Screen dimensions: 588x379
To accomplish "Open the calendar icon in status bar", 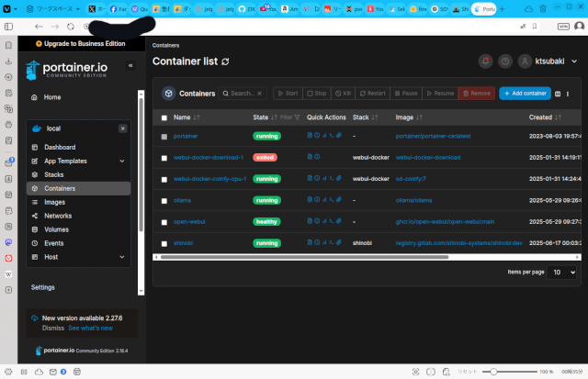I will [77, 372].
